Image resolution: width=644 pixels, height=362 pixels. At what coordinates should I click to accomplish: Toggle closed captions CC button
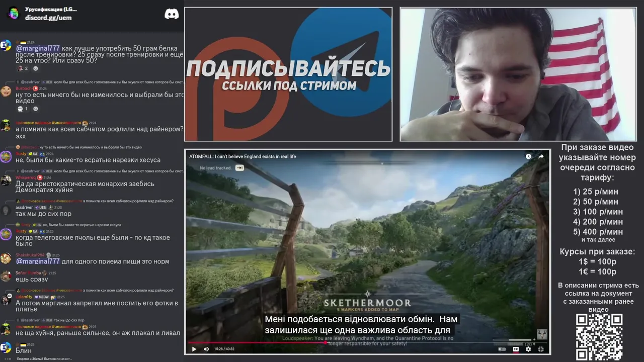[516, 349]
